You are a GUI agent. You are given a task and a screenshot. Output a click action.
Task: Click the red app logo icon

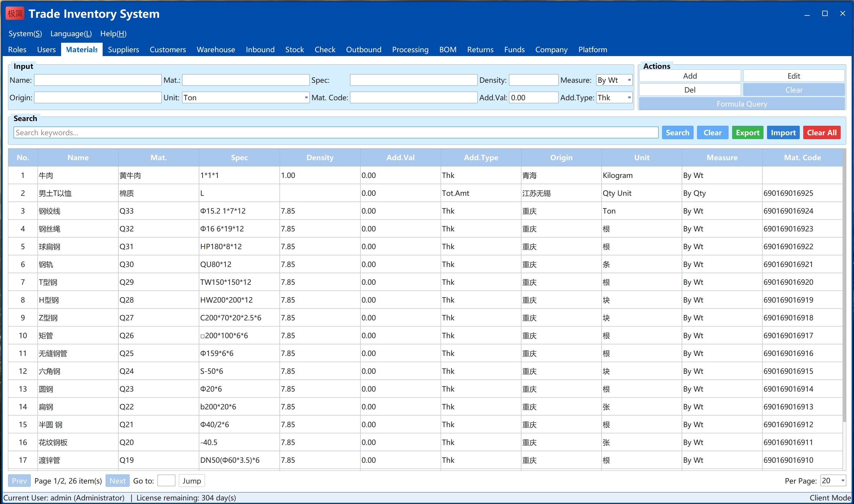pyautogui.click(x=15, y=14)
